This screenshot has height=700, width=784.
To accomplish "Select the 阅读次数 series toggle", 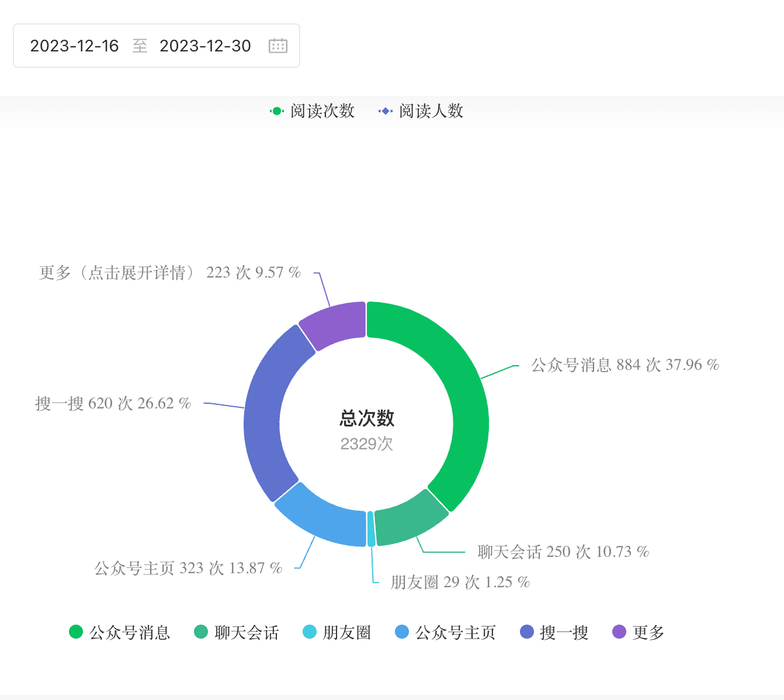I will 312,111.
